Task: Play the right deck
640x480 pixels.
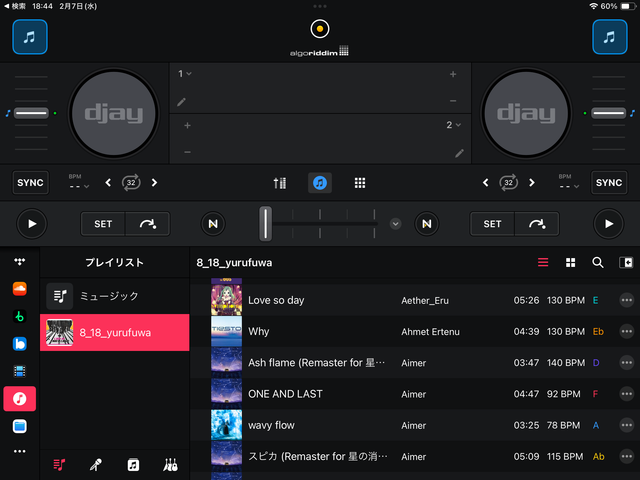Action: (609, 224)
